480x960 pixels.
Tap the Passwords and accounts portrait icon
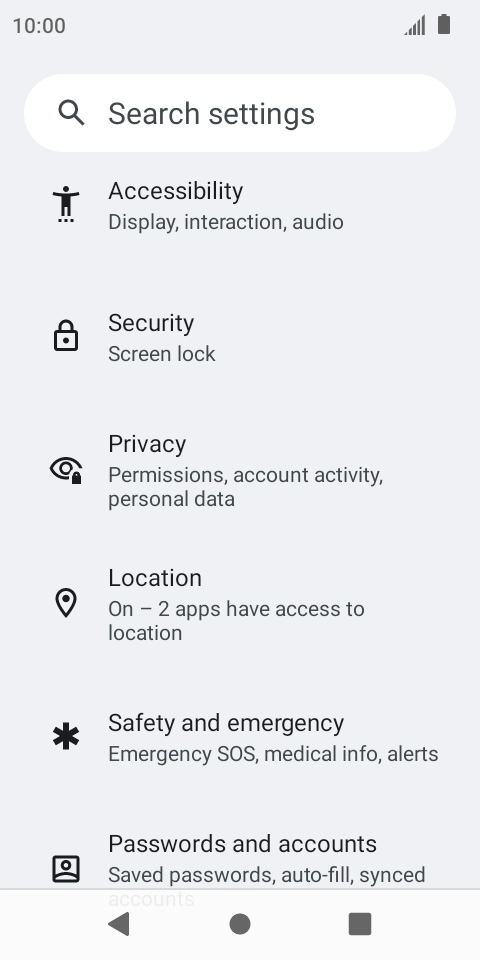(66, 869)
